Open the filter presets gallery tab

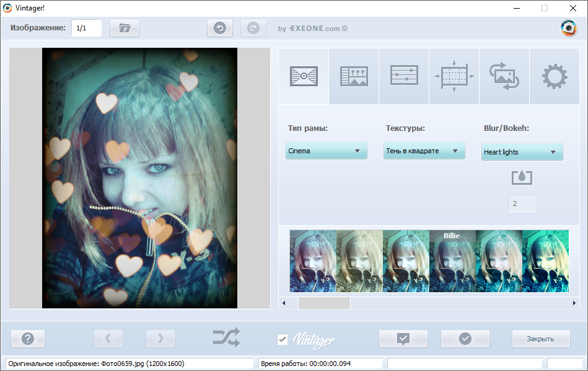pyautogui.click(x=354, y=76)
